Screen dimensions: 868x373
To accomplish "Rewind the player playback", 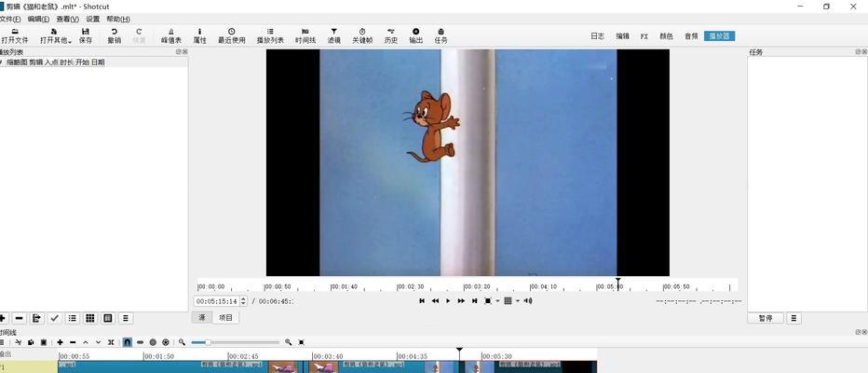I will click(435, 301).
